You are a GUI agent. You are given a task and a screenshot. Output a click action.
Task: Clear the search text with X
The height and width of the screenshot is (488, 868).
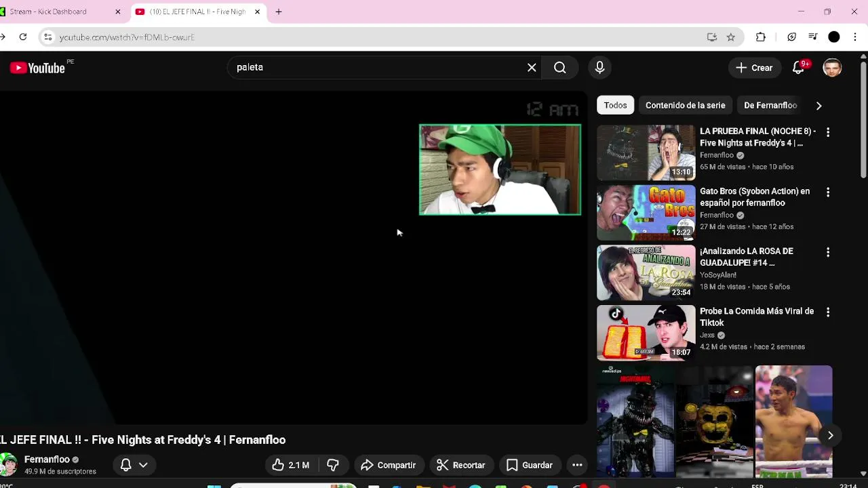532,68
